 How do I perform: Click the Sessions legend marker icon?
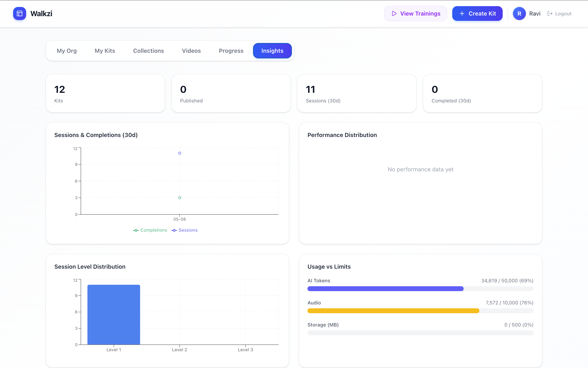[x=174, y=230]
